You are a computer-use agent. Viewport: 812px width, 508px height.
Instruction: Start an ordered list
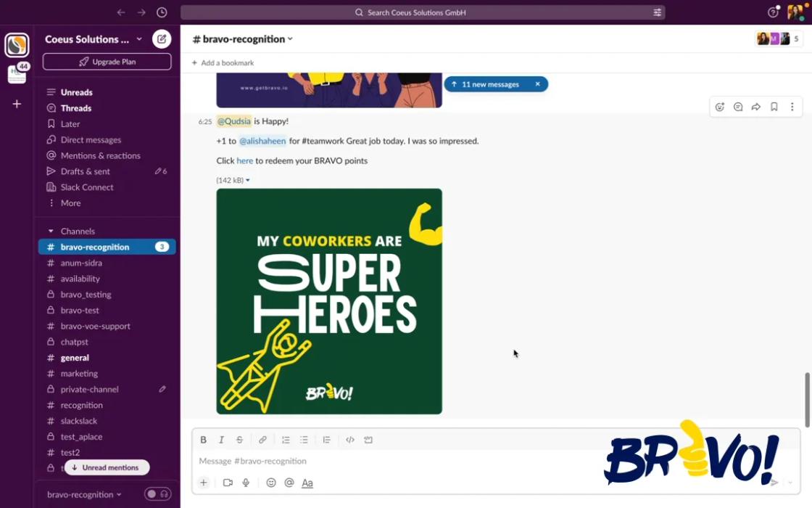click(x=286, y=440)
